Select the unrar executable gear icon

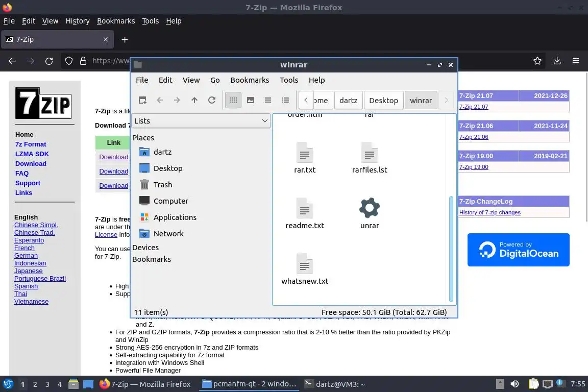pyautogui.click(x=370, y=208)
